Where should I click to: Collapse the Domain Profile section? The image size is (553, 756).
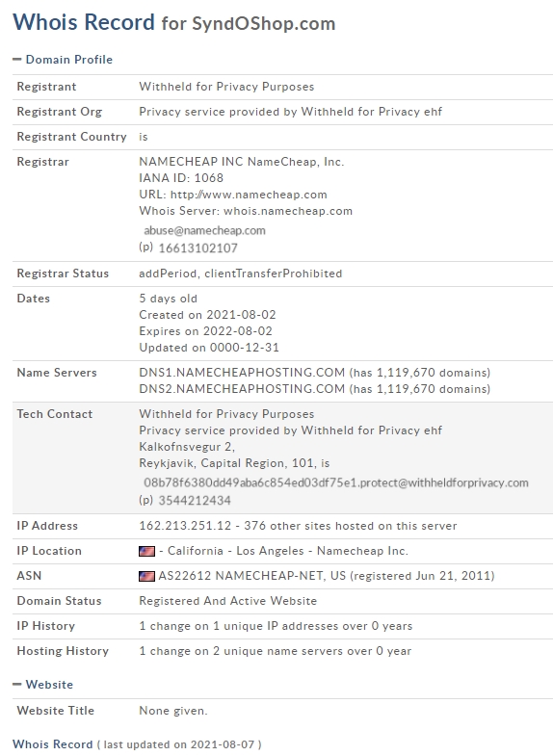[x=17, y=60]
